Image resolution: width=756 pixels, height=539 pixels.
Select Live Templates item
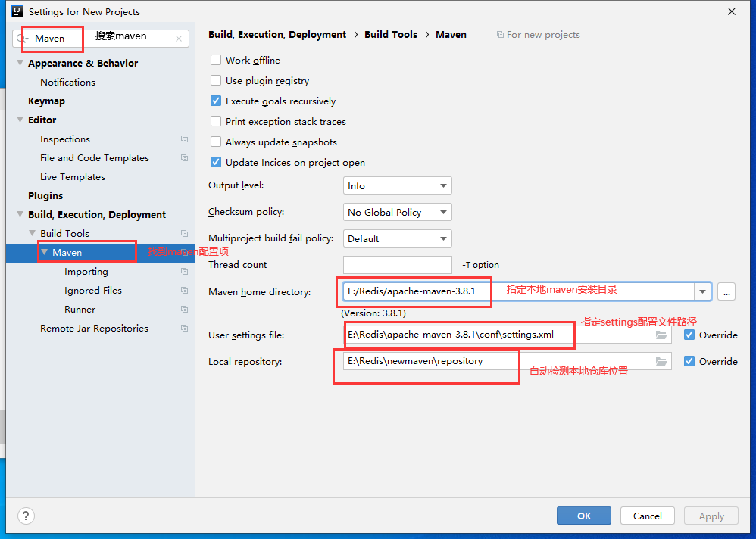(73, 177)
